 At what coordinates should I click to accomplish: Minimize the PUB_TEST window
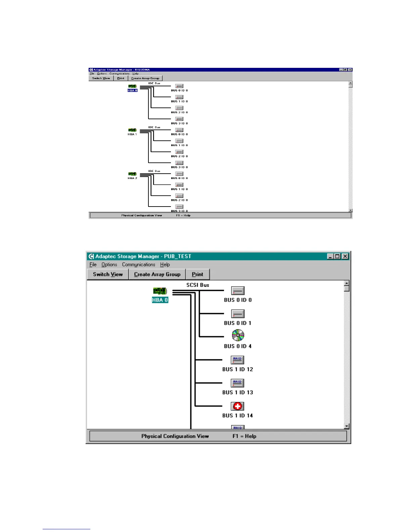pos(331,256)
